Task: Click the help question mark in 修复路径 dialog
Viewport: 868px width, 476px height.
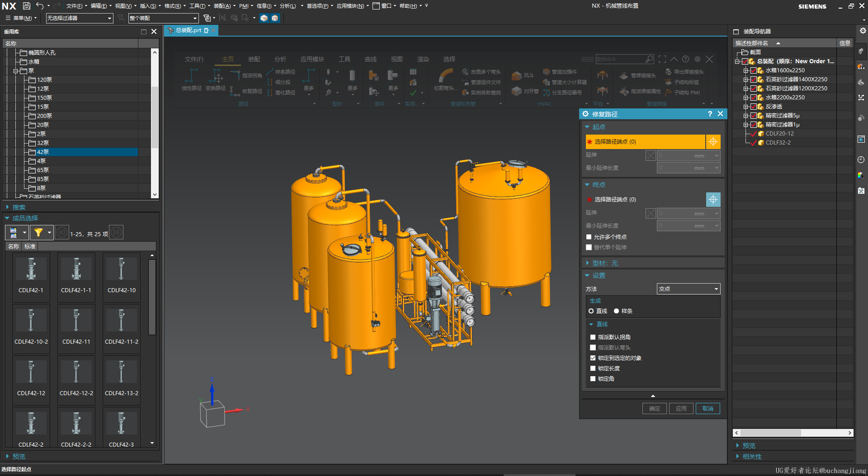Action: 710,114
